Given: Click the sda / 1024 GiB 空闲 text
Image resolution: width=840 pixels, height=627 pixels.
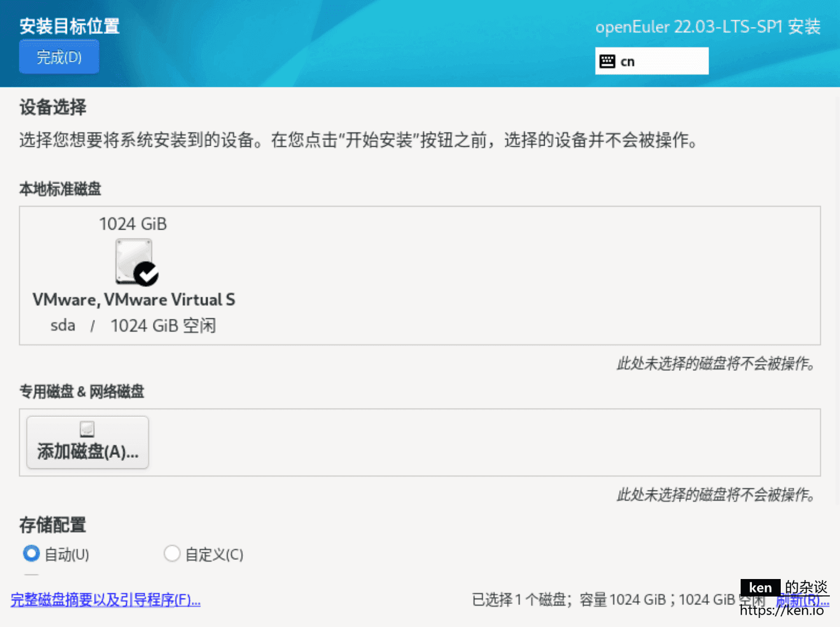Looking at the screenshot, I should [133, 326].
